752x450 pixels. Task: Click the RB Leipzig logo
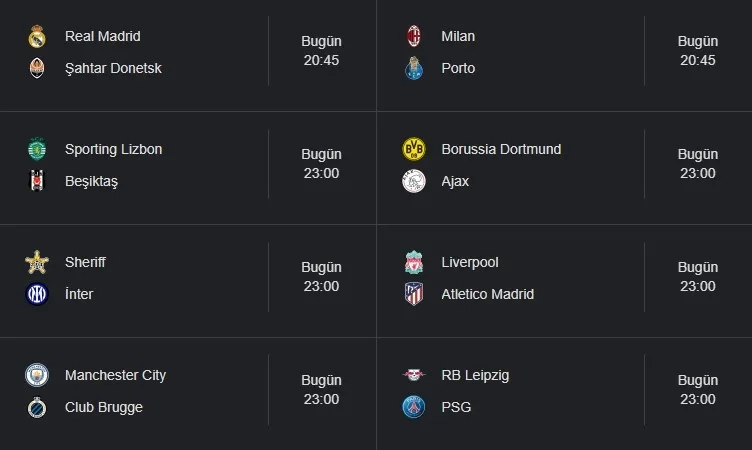[x=413, y=376]
